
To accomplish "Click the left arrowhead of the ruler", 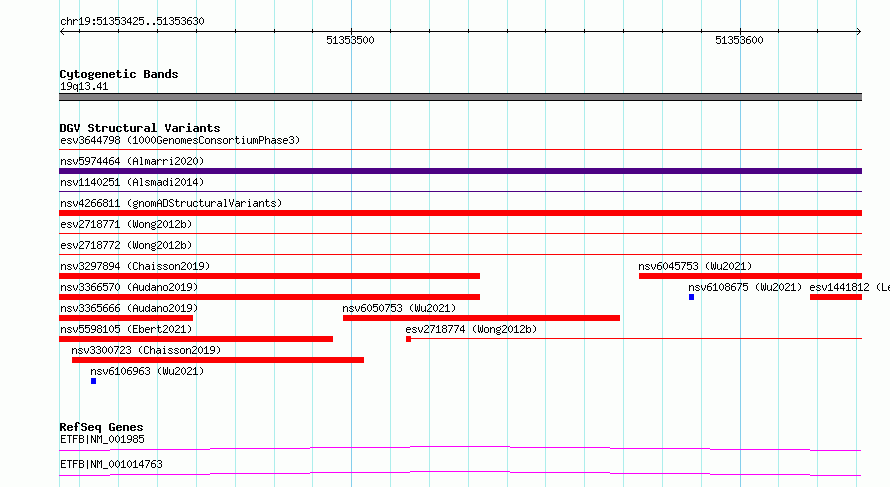I will pyautogui.click(x=62, y=32).
